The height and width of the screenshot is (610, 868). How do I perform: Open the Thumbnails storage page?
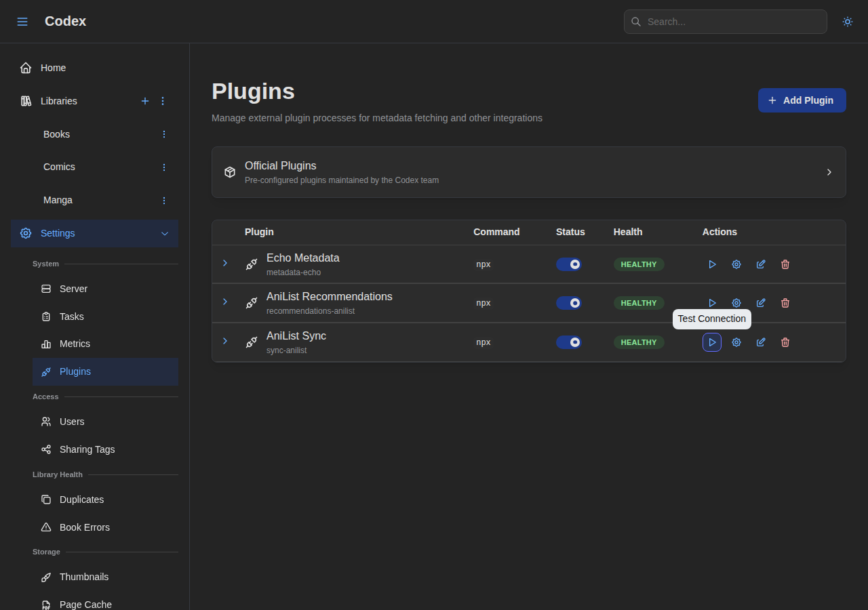click(84, 577)
